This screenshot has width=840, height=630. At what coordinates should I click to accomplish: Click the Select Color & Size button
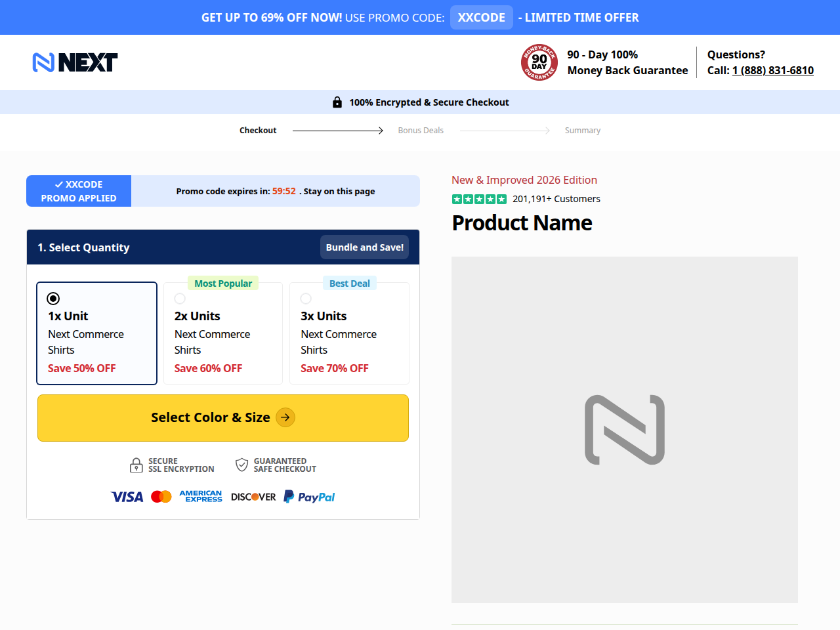223,418
